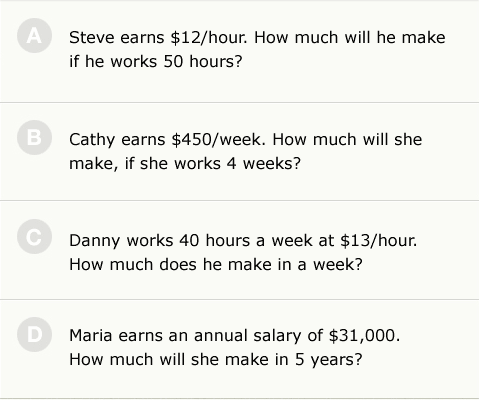Click the '$31,000' salary in option D
479x400 pixels.
coord(364,335)
